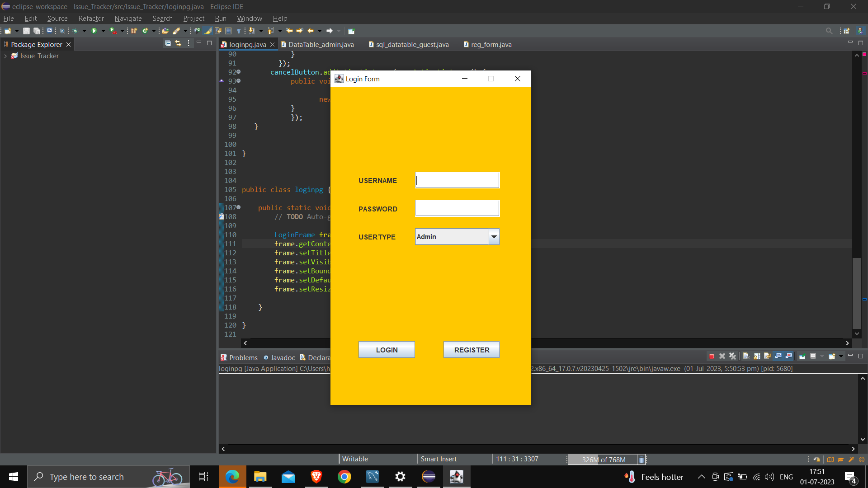Click the USERNAME input field
Image resolution: width=868 pixels, height=488 pixels.
point(457,180)
